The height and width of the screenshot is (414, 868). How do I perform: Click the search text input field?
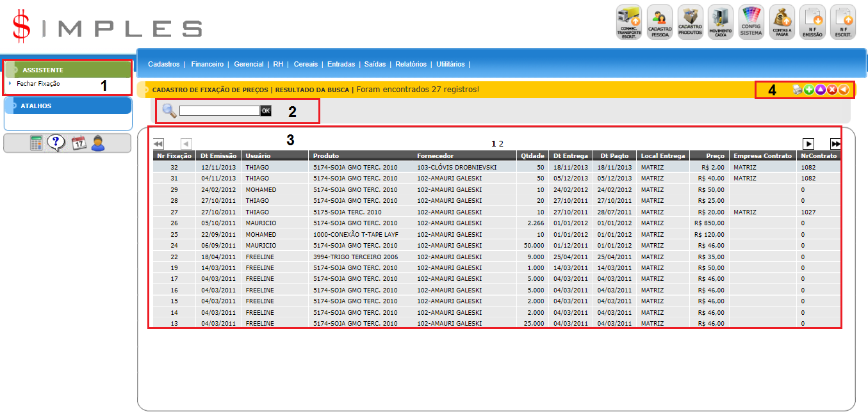[219, 111]
